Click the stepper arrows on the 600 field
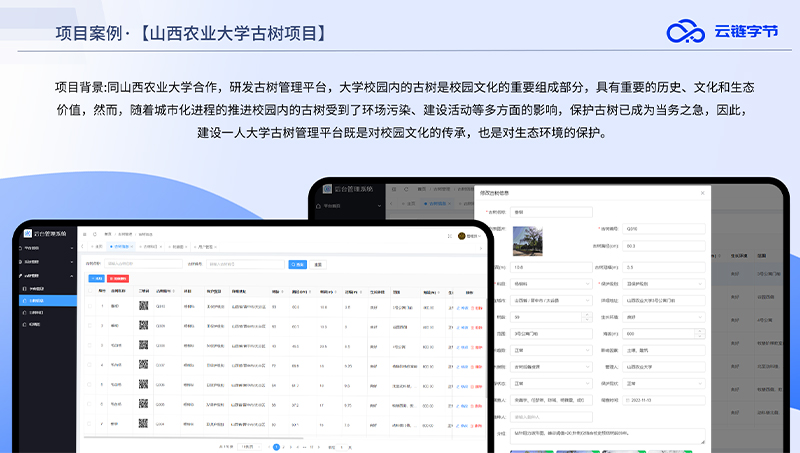The height and width of the screenshot is (453, 800). 700,334
